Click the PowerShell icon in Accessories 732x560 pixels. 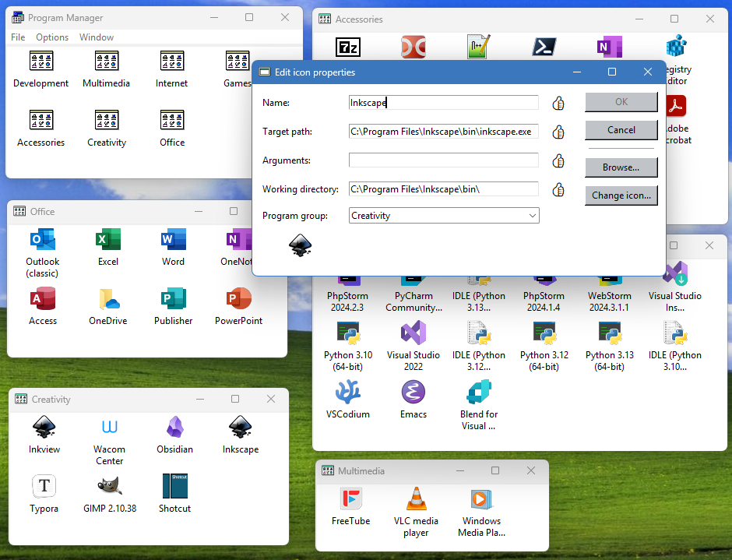coord(543,47)
